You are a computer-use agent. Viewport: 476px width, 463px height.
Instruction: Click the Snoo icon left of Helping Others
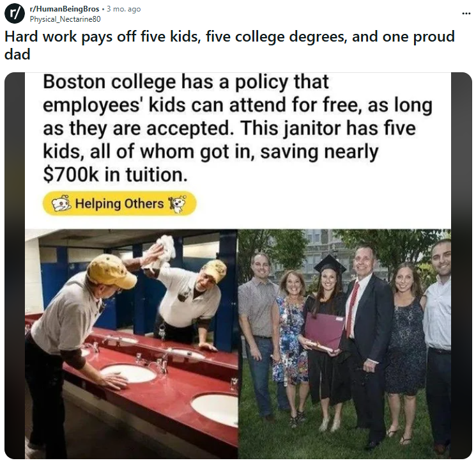[x=61, y=204]
